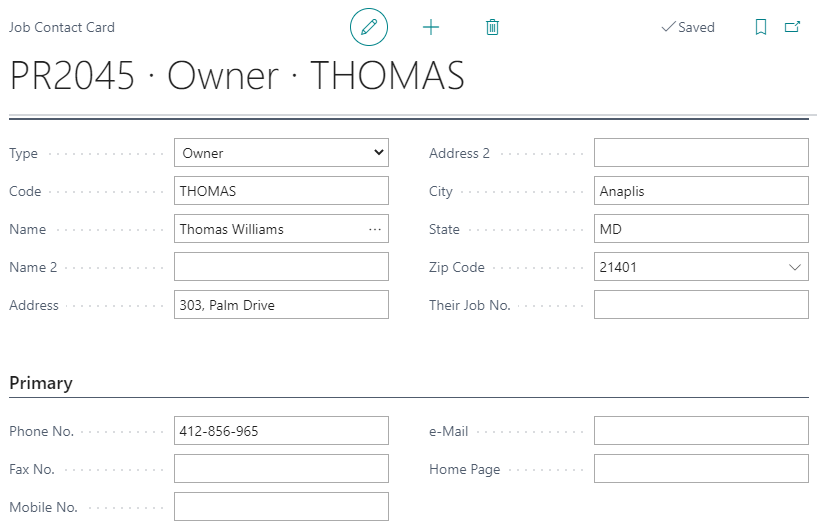The width and height of the screenshot is (817, 529).
Task: Click the Code field containing THOMAS
Action: (x=281, y=191)
